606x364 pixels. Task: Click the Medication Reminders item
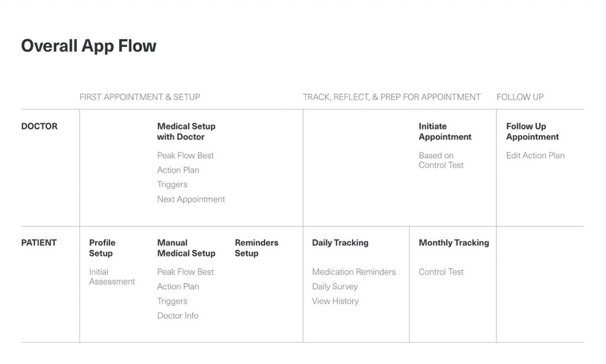coord(354,272)
